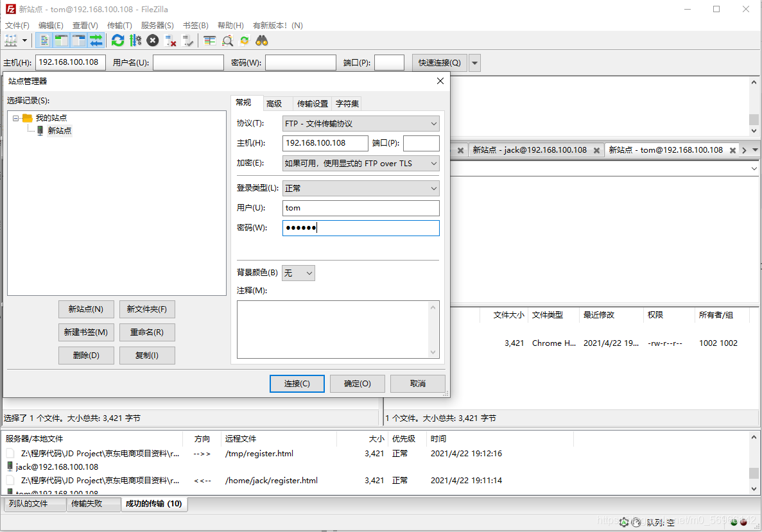This screenshot has height=532, width=762.
Task: Open the connection tabs list dropdown arrow
Action: coord(755,150)
